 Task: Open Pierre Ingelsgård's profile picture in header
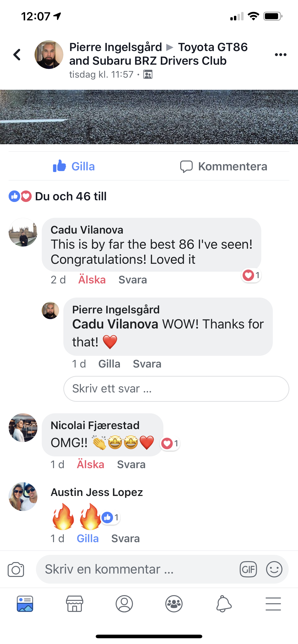pyautogui.click(x=49, y=54)
